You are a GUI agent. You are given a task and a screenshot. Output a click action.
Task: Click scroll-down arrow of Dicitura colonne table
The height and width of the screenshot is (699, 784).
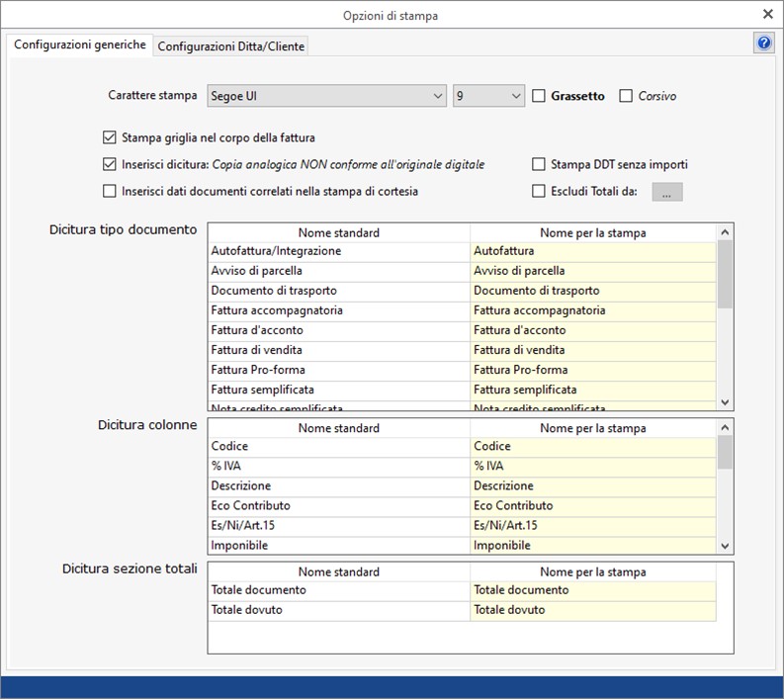click(725, 546)
